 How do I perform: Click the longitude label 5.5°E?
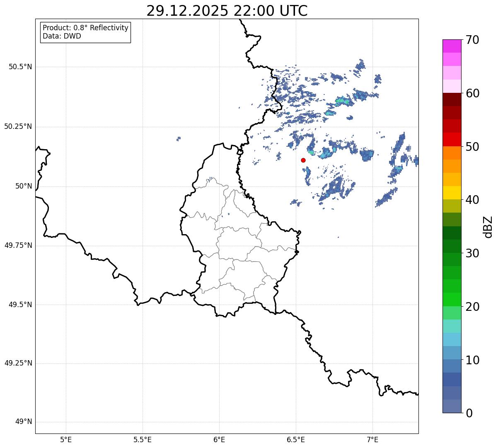(143, 440)
